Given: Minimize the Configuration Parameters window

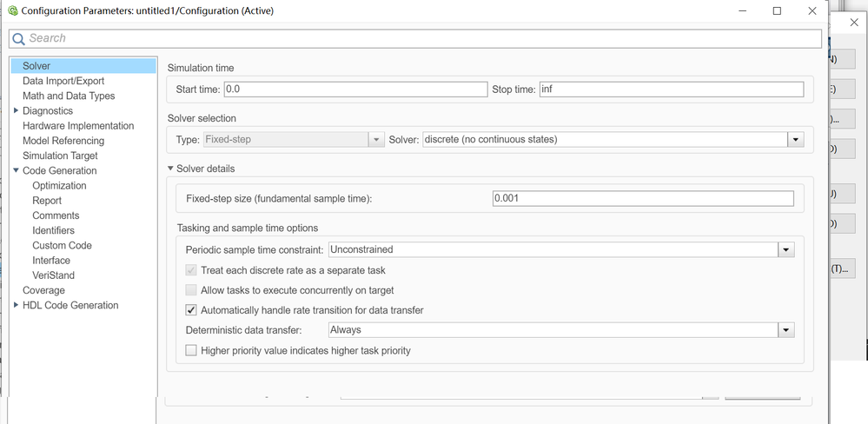Looking at the screenshot, I should coord(741,11).
